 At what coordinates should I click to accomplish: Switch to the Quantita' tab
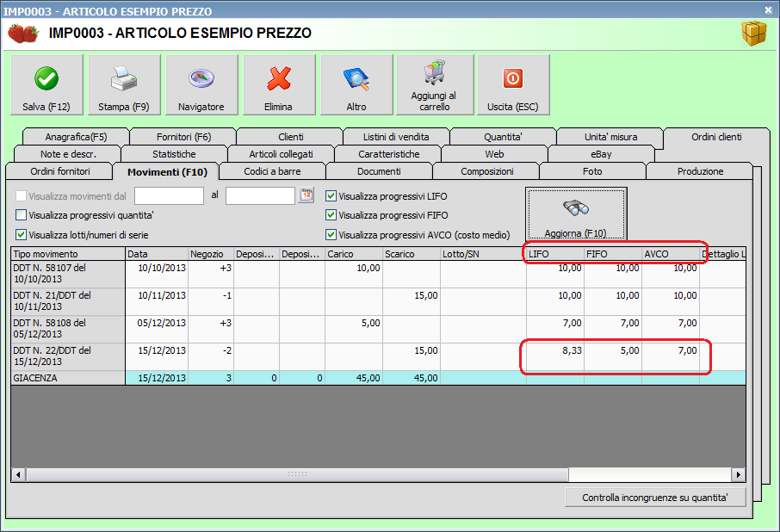pos(503,137)
